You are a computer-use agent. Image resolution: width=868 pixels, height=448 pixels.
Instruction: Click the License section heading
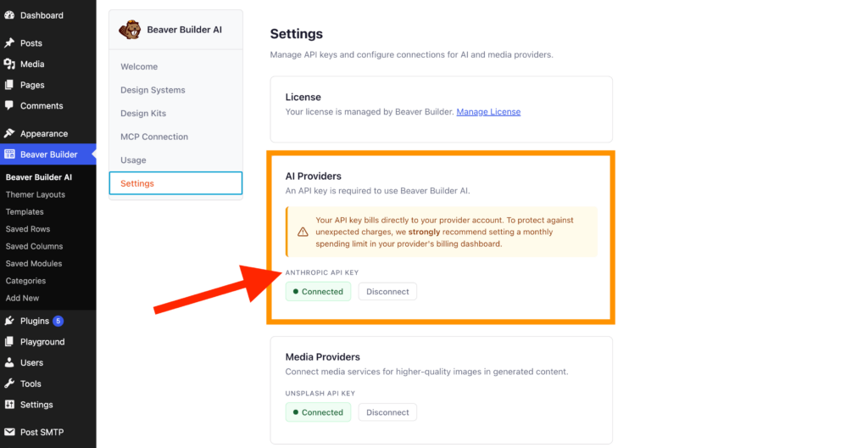303,97
